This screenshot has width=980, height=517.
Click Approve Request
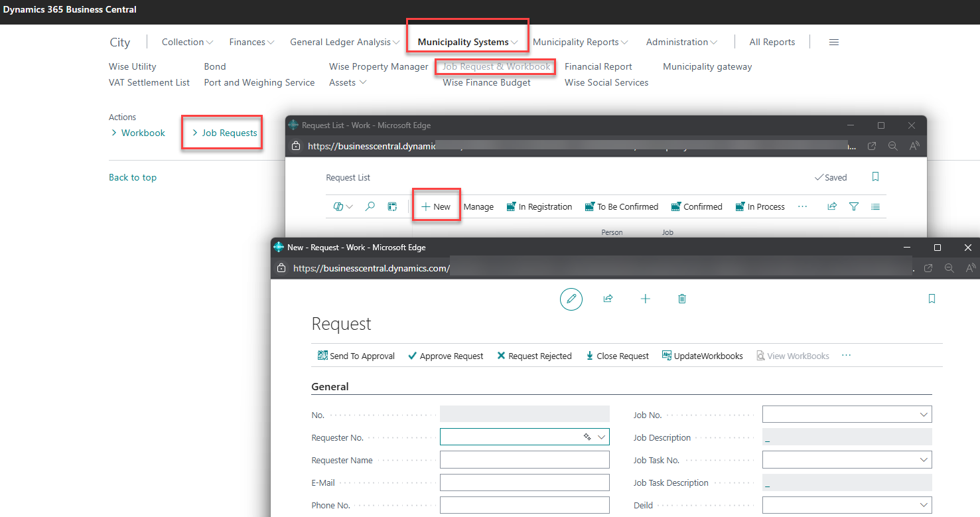tap(445, 356)
